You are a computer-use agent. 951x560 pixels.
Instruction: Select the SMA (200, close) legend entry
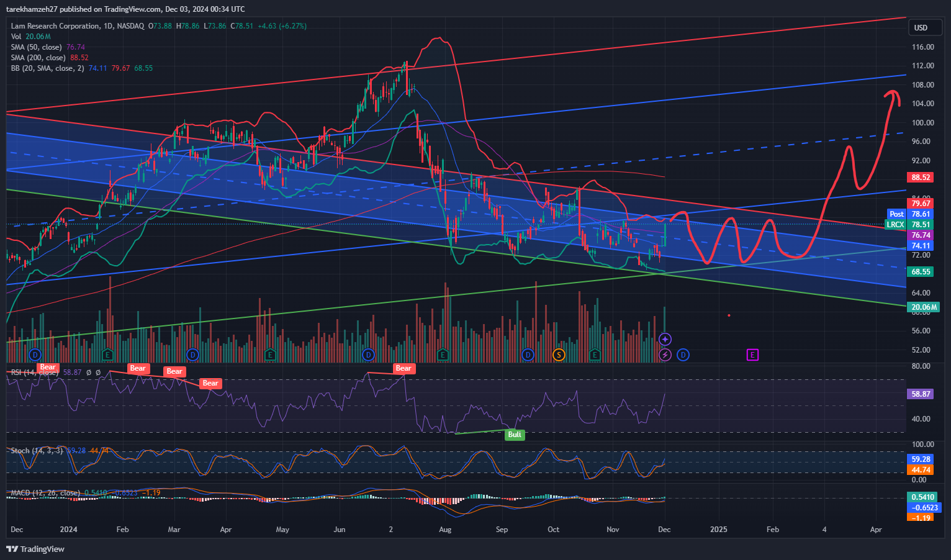(50, 58)
